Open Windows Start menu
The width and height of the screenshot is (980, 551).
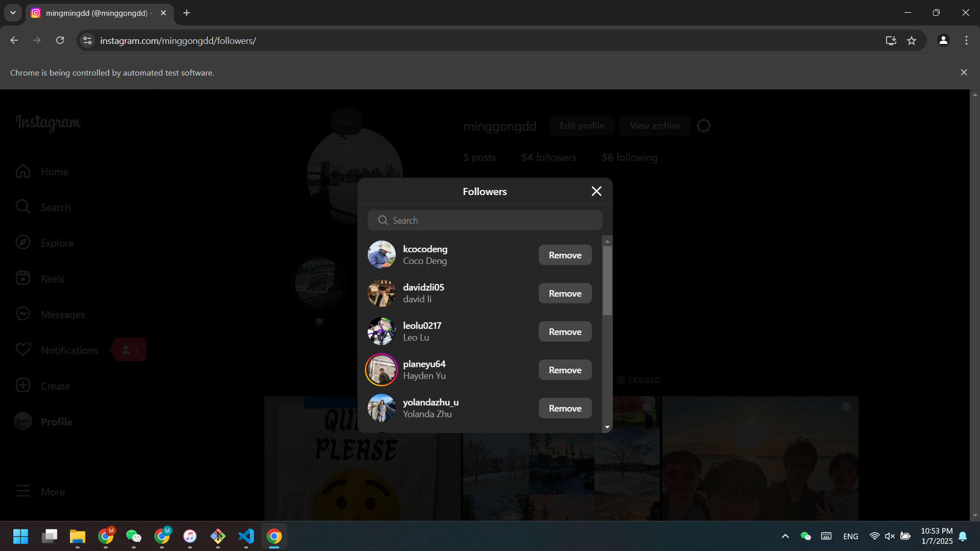coord(20,536)
